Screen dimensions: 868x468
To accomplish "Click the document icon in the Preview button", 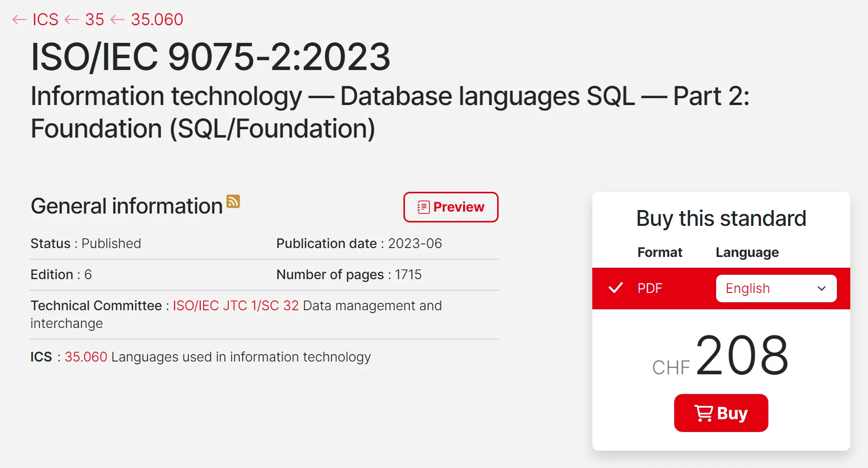I will [x=423, y=207].
